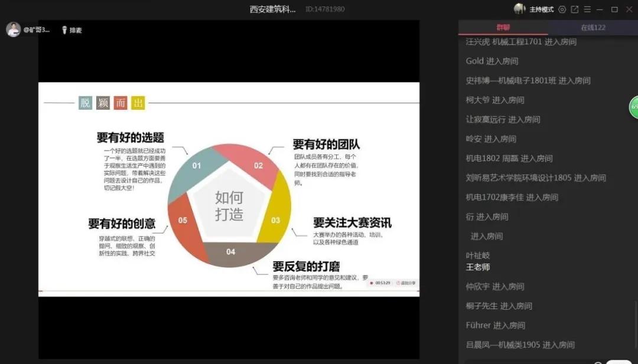Click the green floating badge on right edge
The image size is (638, 364).
click(633, 107)
